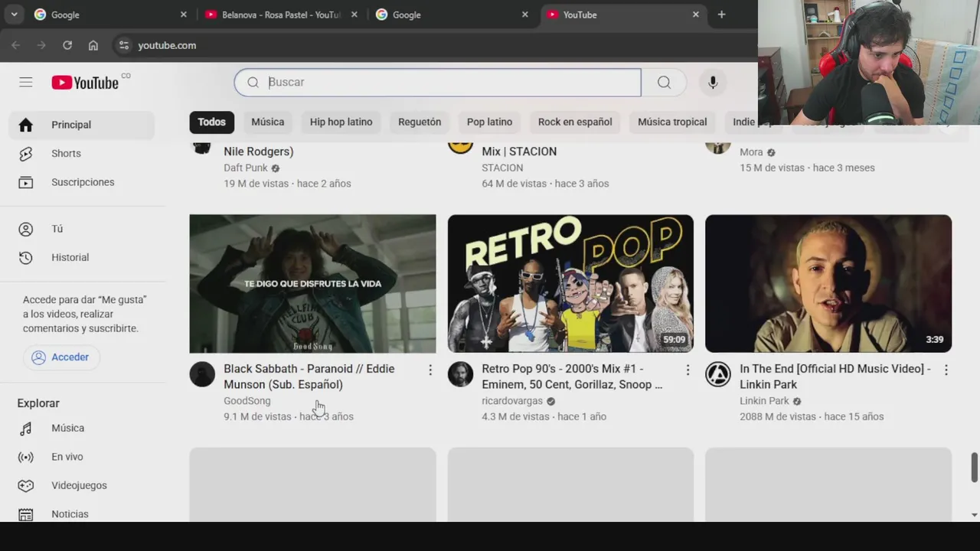This screenshot has height=551, width=980.
Task: Select the Reguetón filter chip
Action: (420, 122)
